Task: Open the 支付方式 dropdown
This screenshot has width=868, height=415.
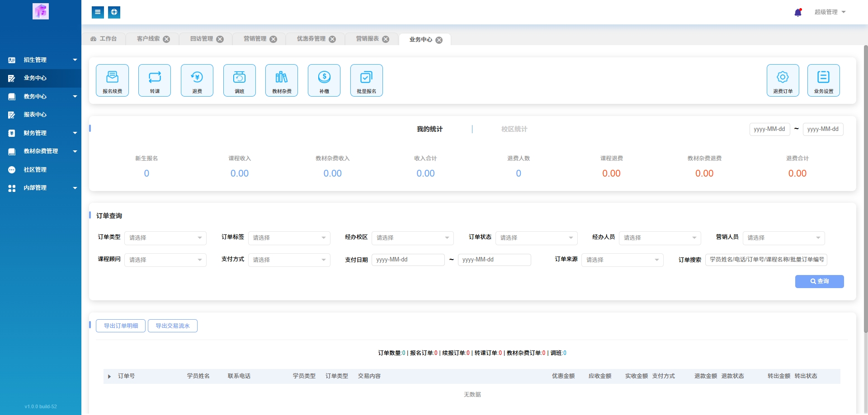Action: click(x=289, y=260)
